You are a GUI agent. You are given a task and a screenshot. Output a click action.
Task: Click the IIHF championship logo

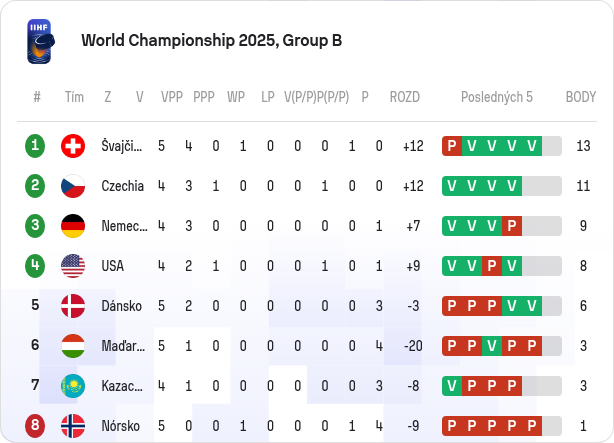[41, 41]
